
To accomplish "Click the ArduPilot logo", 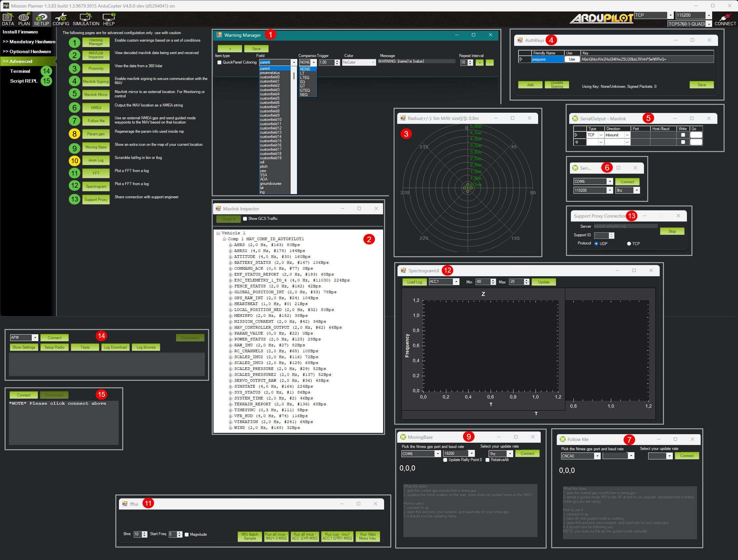I will (x=601, y=19).
